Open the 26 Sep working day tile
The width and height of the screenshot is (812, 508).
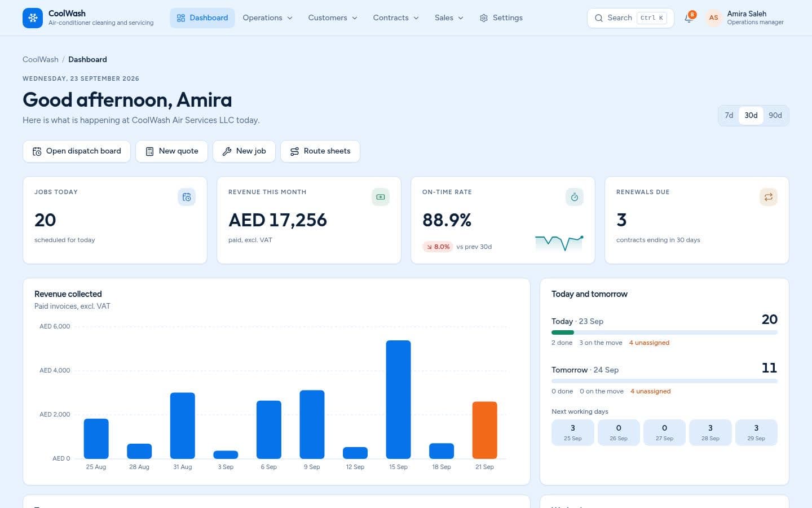pos(619,432)
